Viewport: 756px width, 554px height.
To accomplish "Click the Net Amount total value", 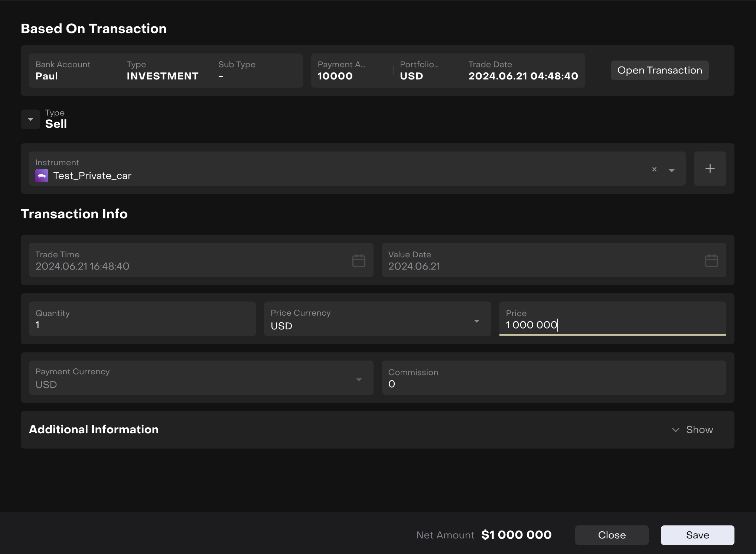I will pyautogui.click(x=516, y=535).
